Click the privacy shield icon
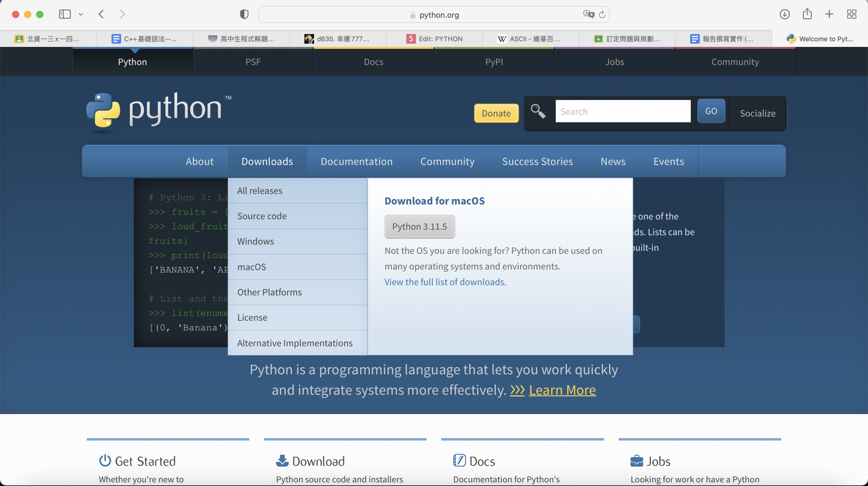Image resolution: width=868 pixels, height=486 pixels. [244, 14]
